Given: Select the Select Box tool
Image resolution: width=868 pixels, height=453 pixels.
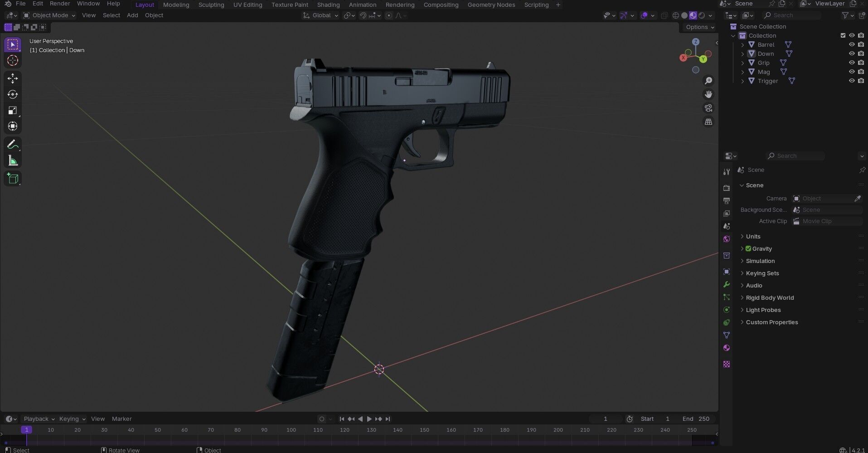Looking at the screenshot, I should 13,44.
